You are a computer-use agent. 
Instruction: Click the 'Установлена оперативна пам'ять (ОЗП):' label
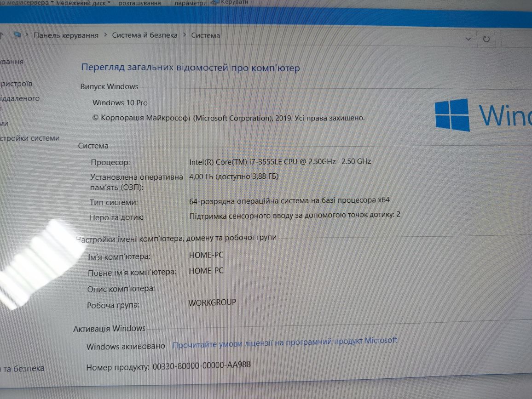click(x=136, y=182)
